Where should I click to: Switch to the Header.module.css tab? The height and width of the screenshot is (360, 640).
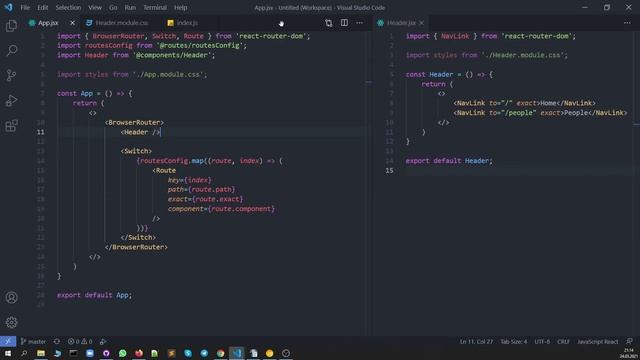(x=122, y=23)
